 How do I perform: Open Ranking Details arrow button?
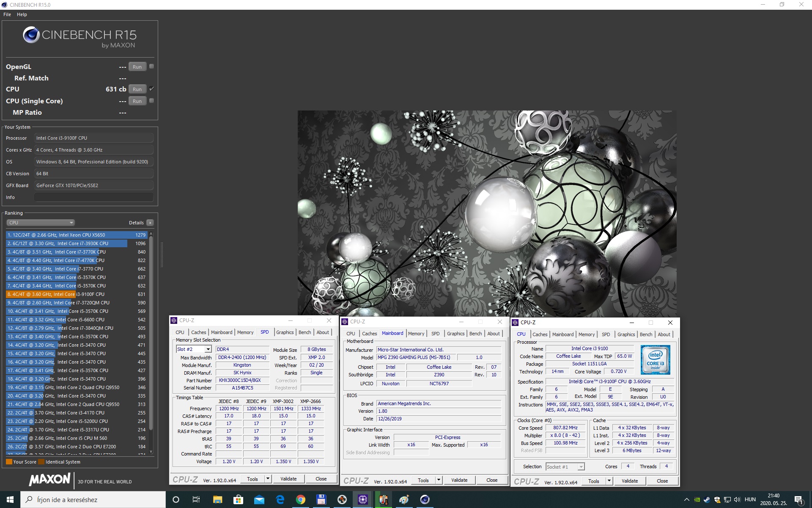[x=150, y=223]
